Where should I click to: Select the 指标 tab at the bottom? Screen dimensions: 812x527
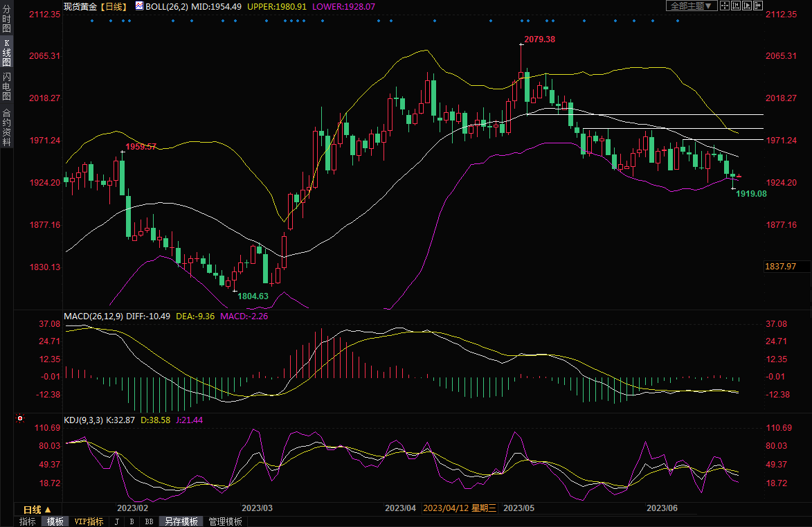[28, 521]
